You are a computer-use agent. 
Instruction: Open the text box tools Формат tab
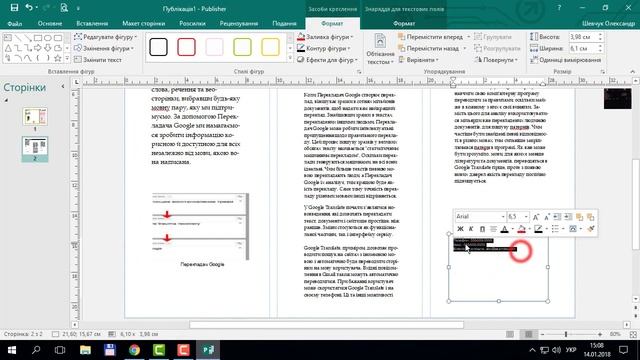tap(404, 24)
